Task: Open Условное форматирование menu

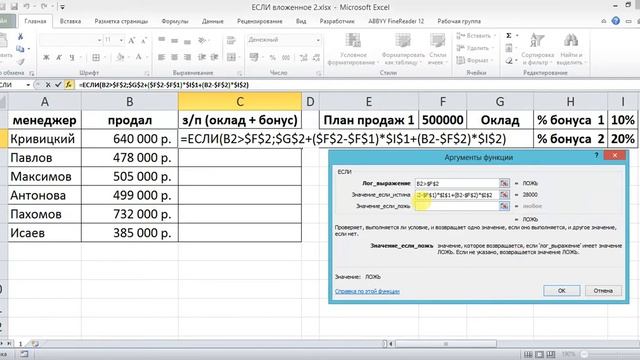Action: 353,49
